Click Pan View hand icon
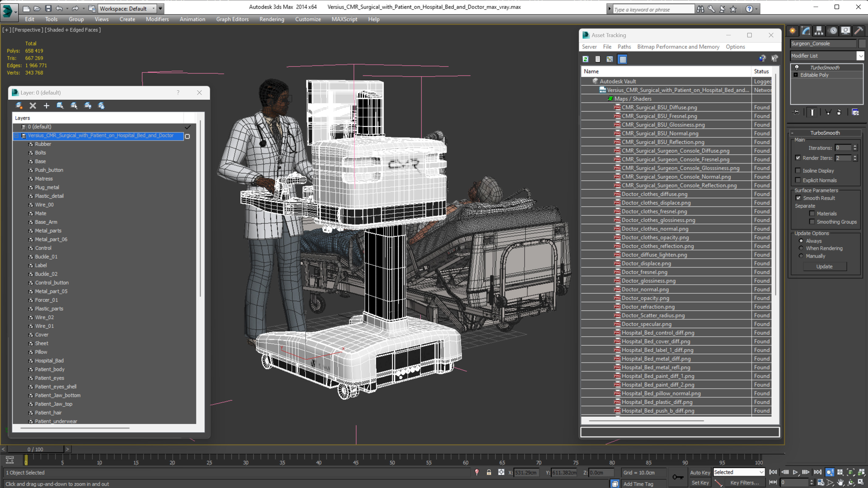868x488 pixels. click(841, 482)
